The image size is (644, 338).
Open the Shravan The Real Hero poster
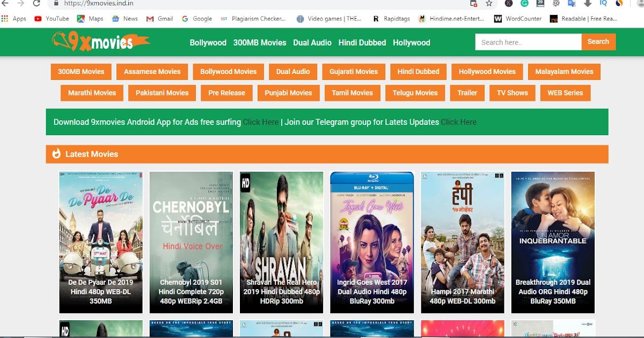282,243
